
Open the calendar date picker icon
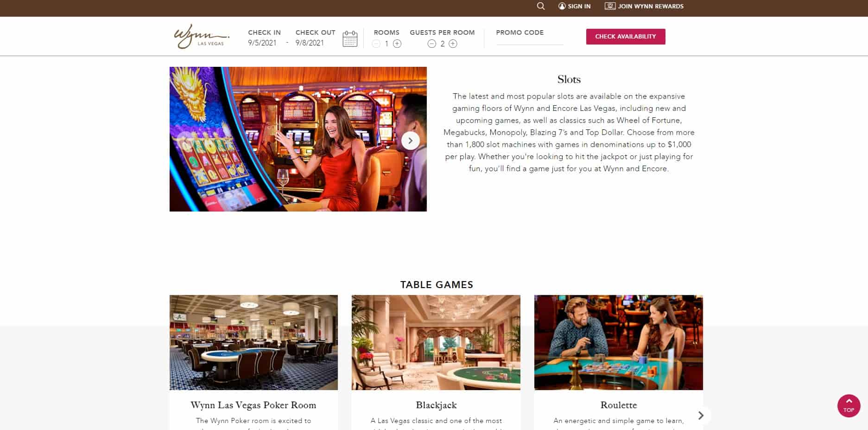tap(350, 39)
